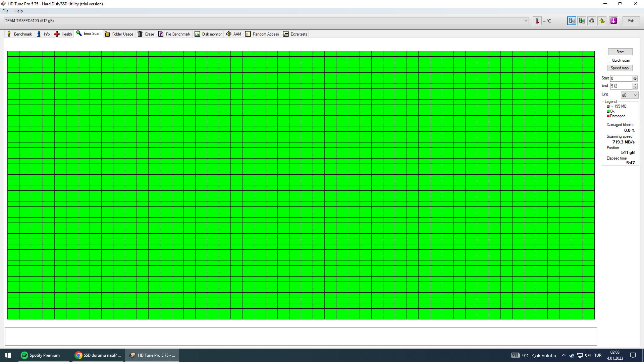Enable the Quick scan checkbox
Image resolution: width=644 pixels, height=362 pixels.
[x=609, y=60]
